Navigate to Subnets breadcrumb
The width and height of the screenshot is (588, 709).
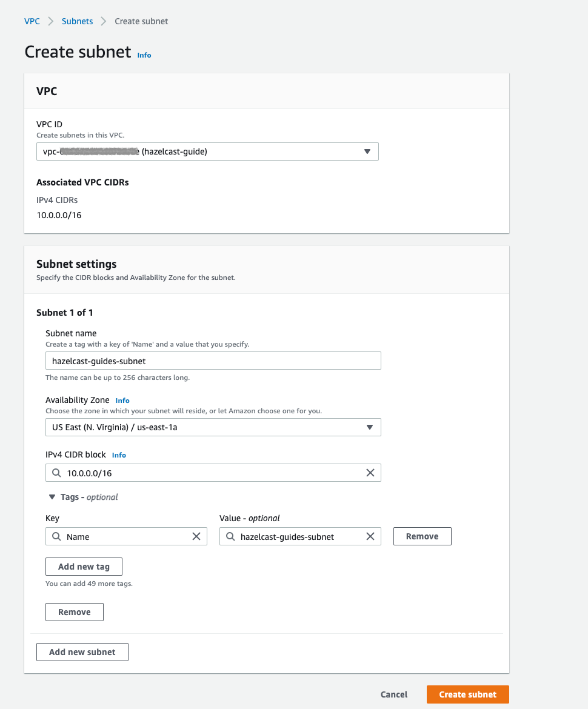click(x=78, y=21)
